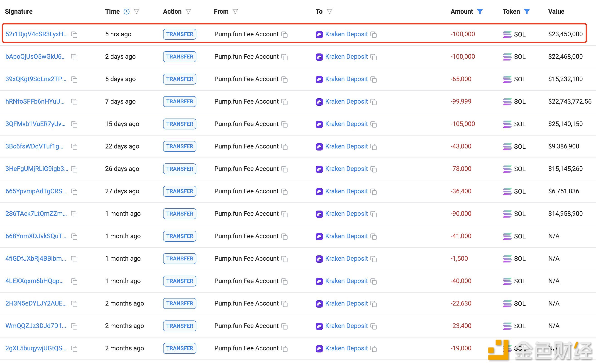Click the Signature column header

[19, 11]
